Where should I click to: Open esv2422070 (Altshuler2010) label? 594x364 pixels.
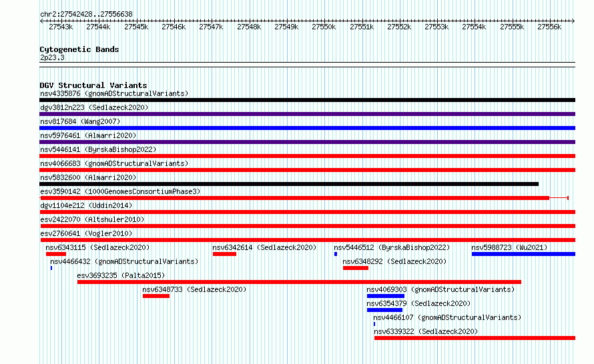[92, 219]
